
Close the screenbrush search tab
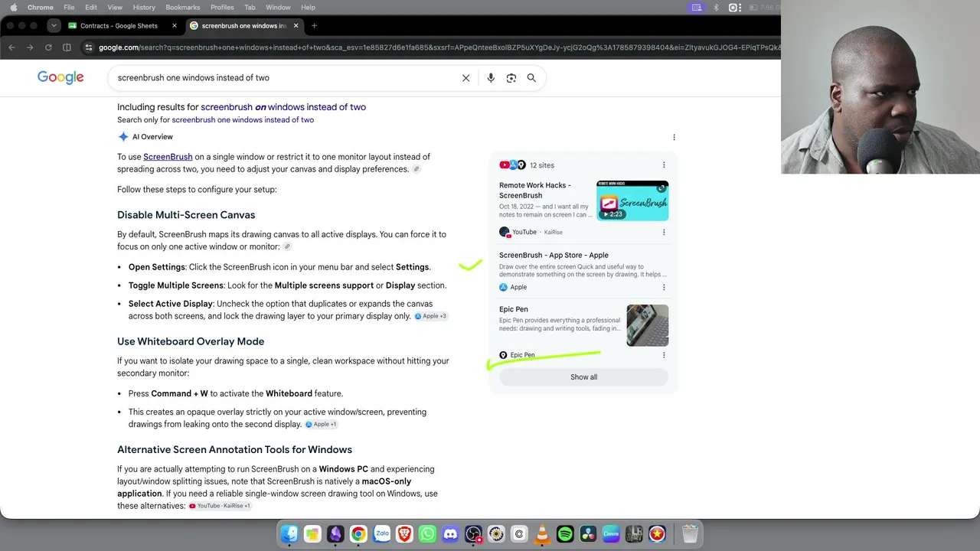(296, 26)
